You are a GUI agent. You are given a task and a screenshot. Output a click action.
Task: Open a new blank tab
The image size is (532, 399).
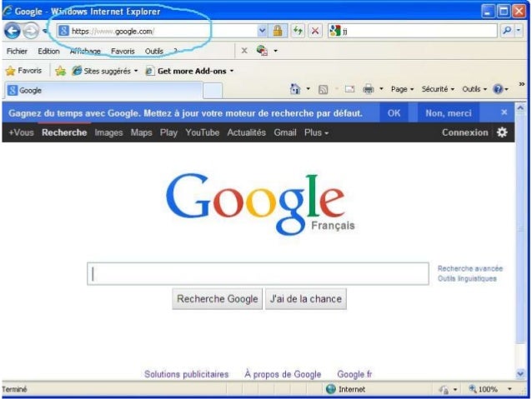tap(213, 91)
